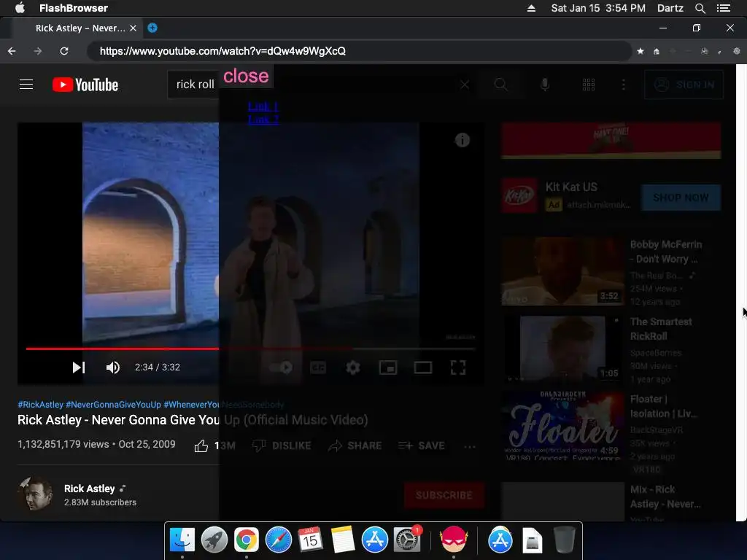Click the URL address bar
Image resolution: width=747 pixels, height=560 pixels.
[x=359, y=51]
